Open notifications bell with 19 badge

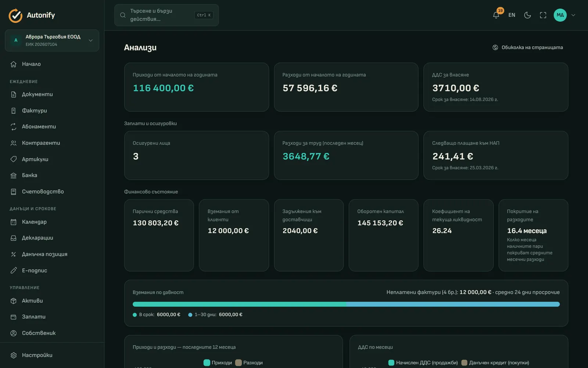[496, 15]
